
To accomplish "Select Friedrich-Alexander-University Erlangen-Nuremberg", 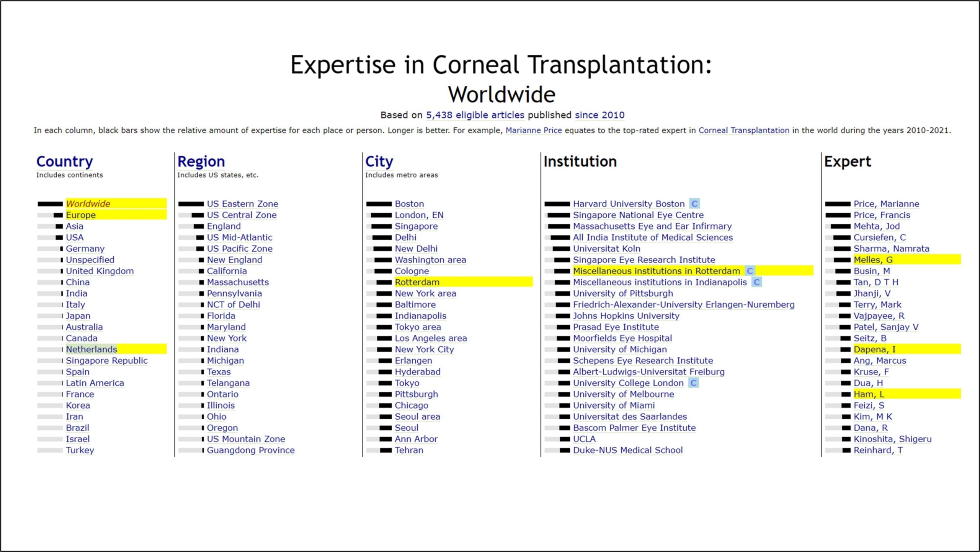I will [x=684, y=304].
